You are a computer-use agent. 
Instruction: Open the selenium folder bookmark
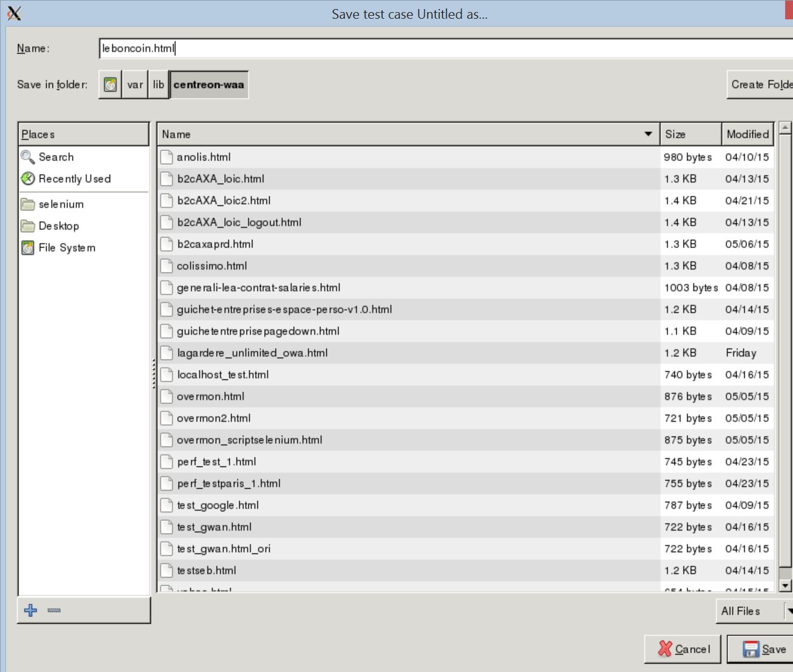click(61, 204)
